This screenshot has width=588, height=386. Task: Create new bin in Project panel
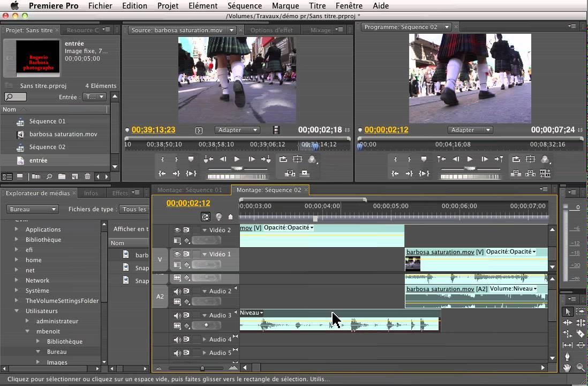(x=62, y=176)
